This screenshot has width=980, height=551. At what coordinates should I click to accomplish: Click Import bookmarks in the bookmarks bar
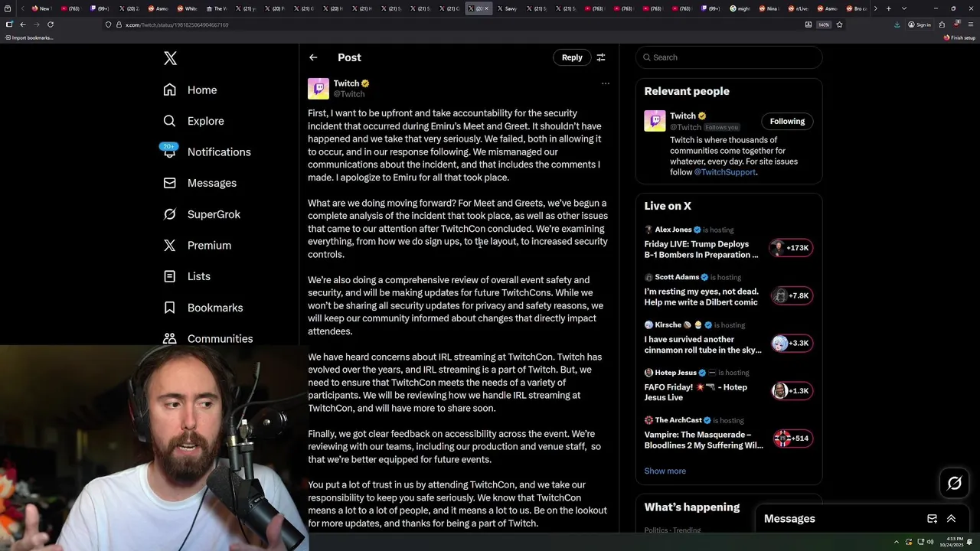point(30,37)
